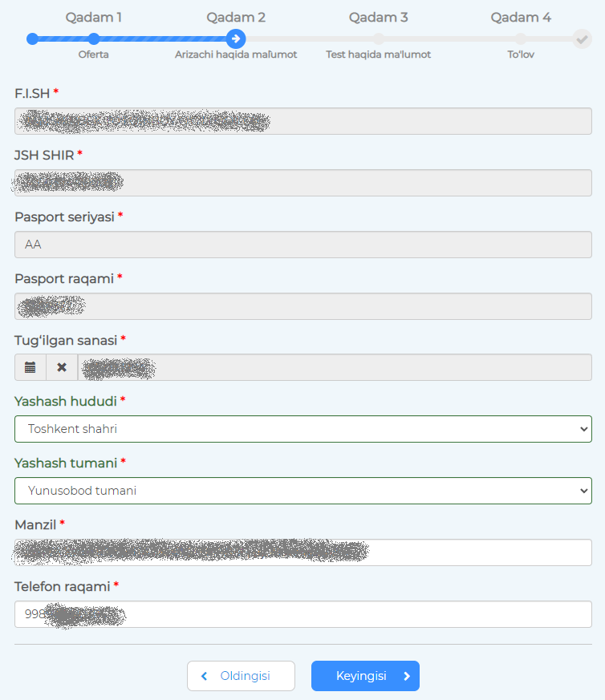Open Test haqida ma'lumot step label
Viewport: 605px width, 700px height.
tap(378, 55)
